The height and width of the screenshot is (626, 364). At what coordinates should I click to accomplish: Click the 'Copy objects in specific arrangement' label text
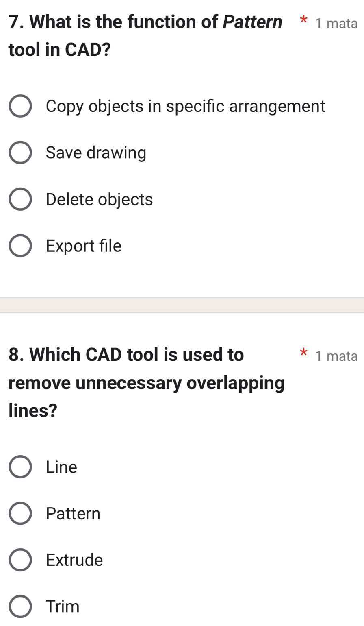click(x=185, y=107)
